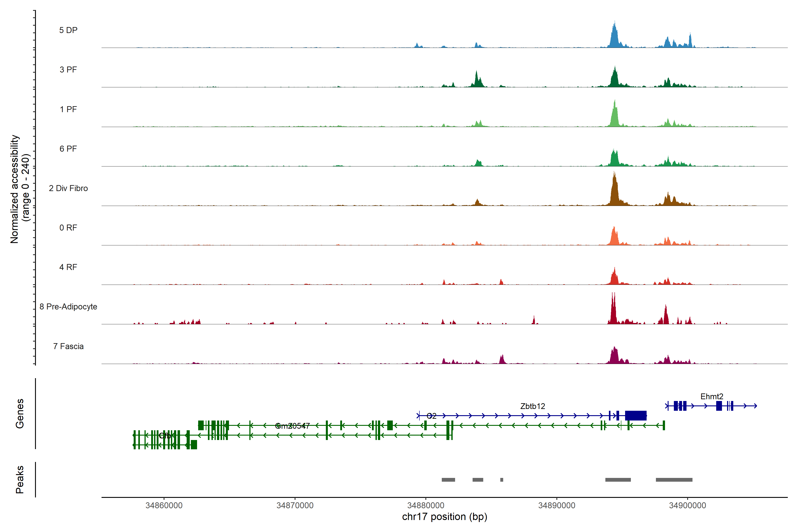Click the leftmost gray peak bar
This screenshot has width=798, height=532.
(x=448, y=480)
